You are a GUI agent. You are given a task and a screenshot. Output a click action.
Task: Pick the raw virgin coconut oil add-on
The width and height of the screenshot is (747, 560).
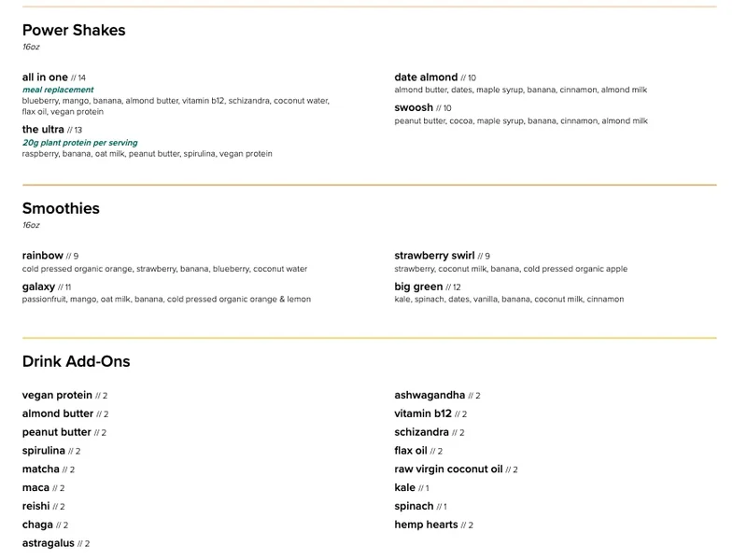point(448,469)
